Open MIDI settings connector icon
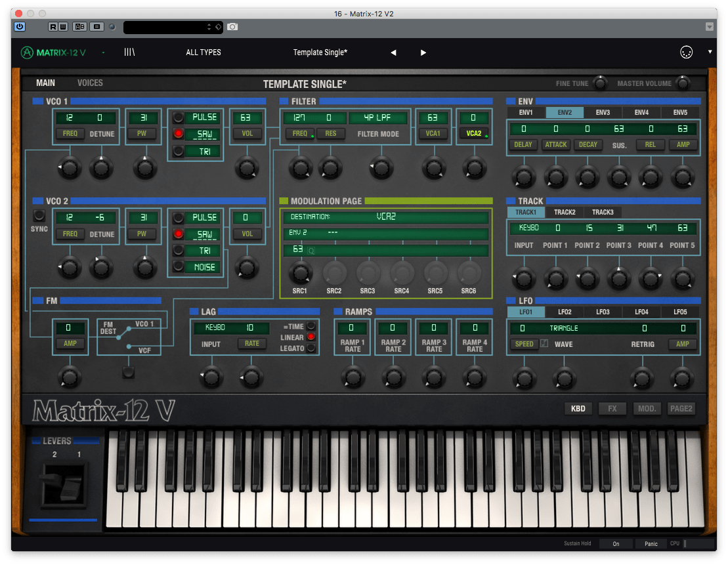This screenshot has height=565, width=728. [x=686, y=52]
